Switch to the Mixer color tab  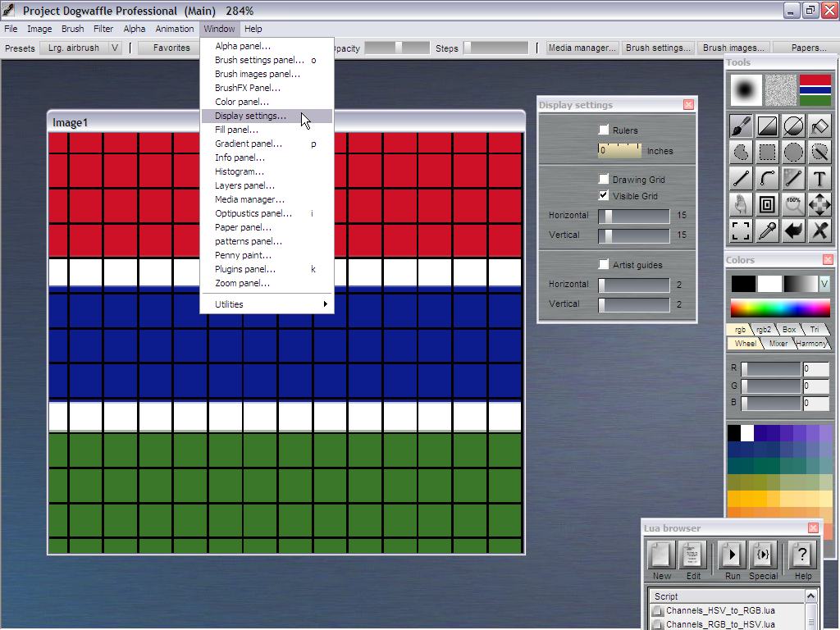click(778, 344)
